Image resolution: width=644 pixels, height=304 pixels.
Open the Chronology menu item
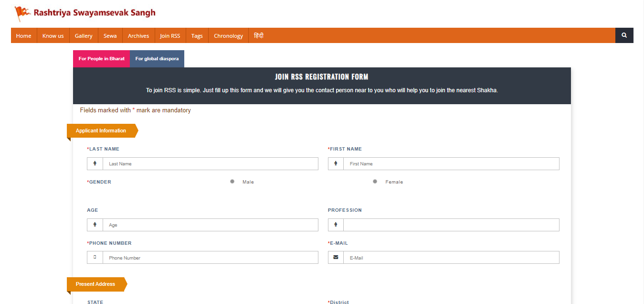tap(228, 35)
